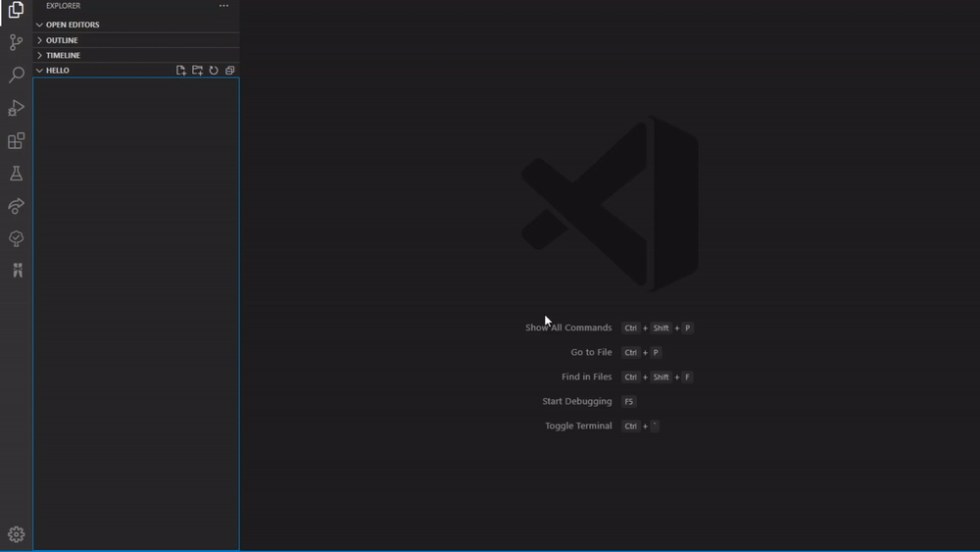Click inside the empty HELLO file tree

(x=135, y=313)
